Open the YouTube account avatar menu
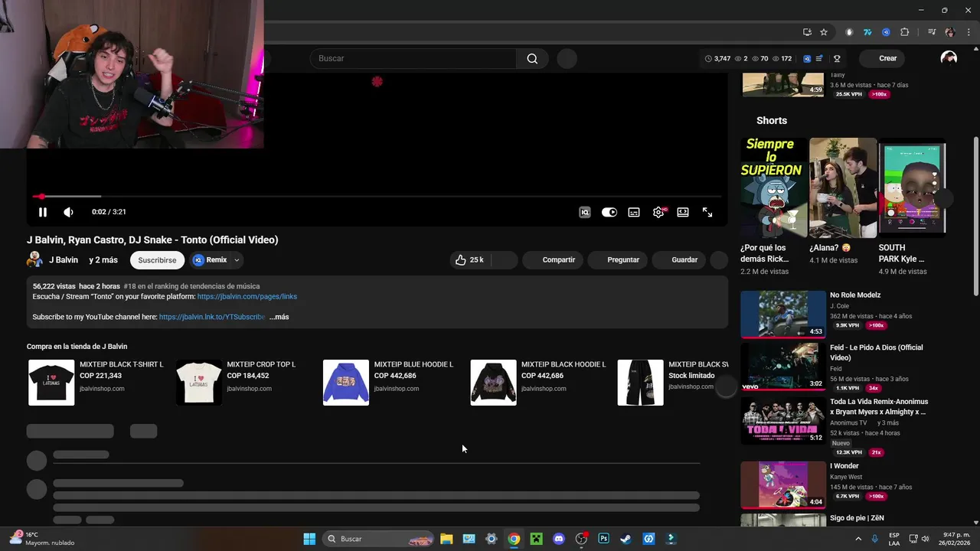This screenshot has height=551, width=980. [949, 58]
